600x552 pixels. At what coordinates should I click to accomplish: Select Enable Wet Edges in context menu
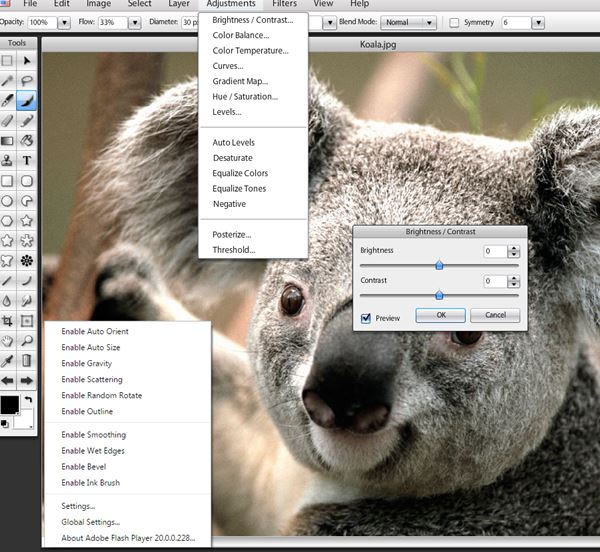[93, 451]
